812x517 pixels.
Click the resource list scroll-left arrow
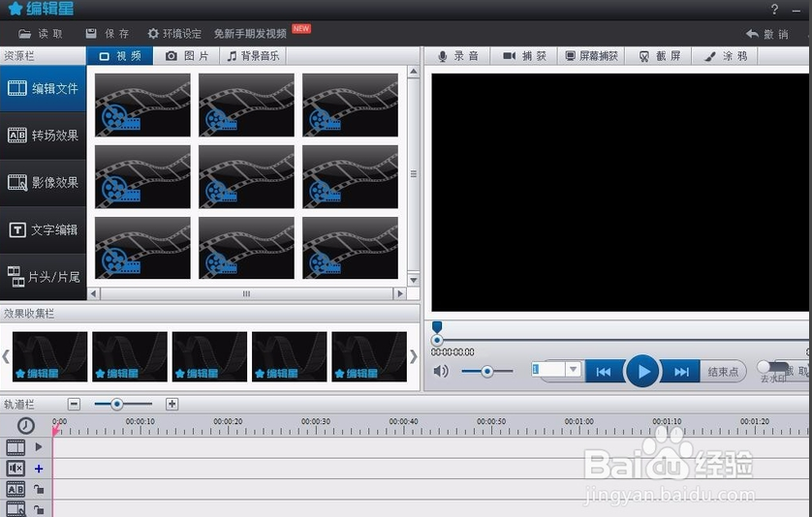[x=94, y=293]
